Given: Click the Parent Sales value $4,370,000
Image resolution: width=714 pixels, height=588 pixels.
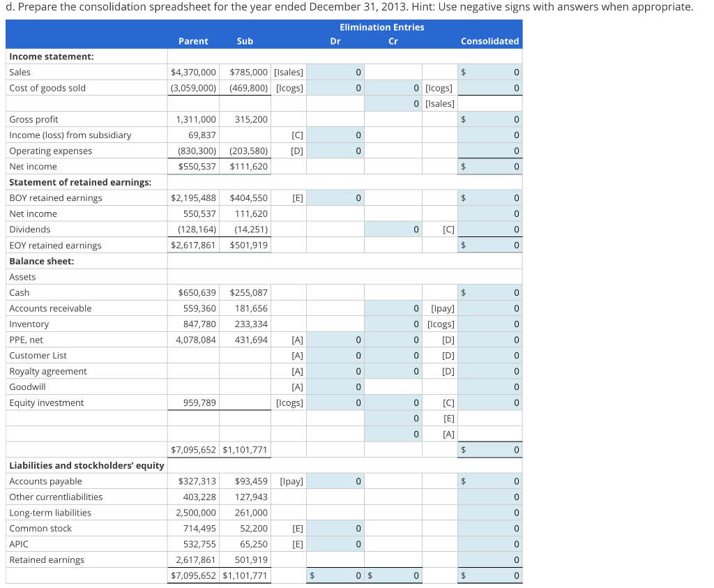Looking at the screenshot, I should (194, 72).
